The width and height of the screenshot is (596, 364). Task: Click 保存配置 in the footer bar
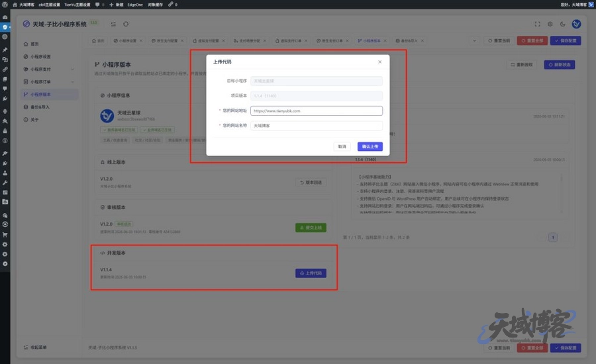pyautogui.click(x=566, y=347)
